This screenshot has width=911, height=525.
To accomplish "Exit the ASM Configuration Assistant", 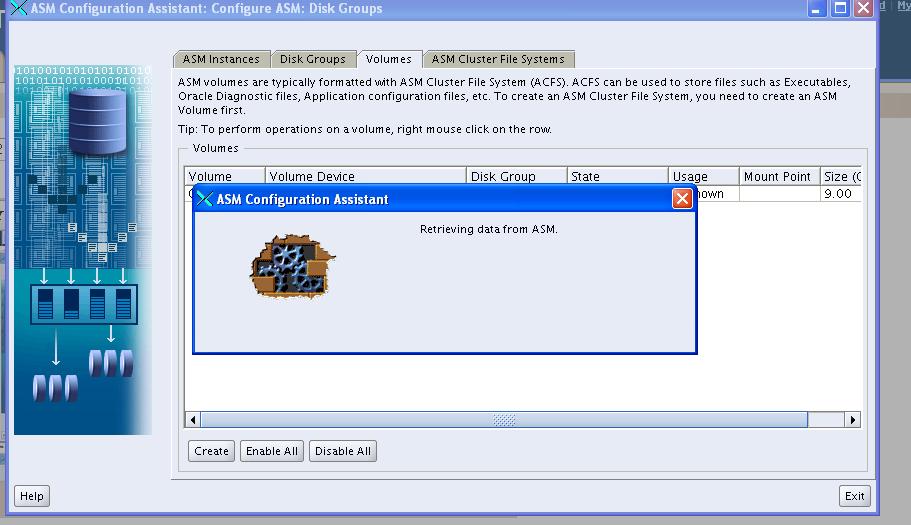I will click(x=854, y=496).
